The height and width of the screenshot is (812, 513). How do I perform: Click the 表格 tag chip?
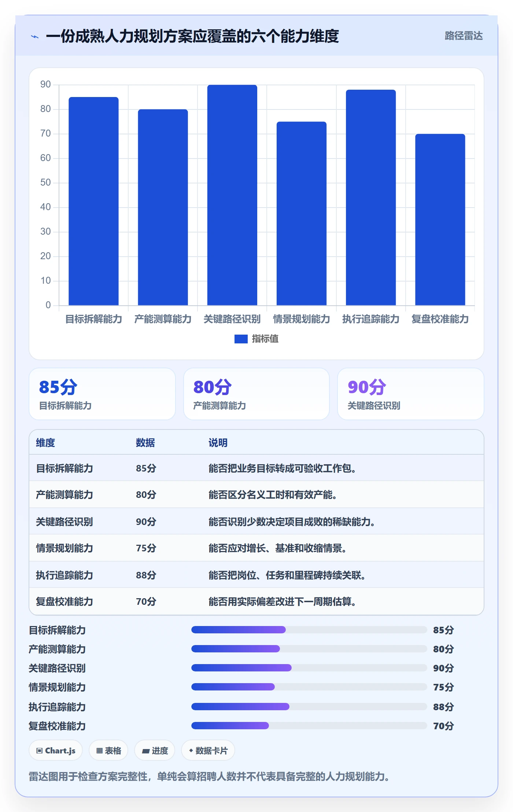108,750
